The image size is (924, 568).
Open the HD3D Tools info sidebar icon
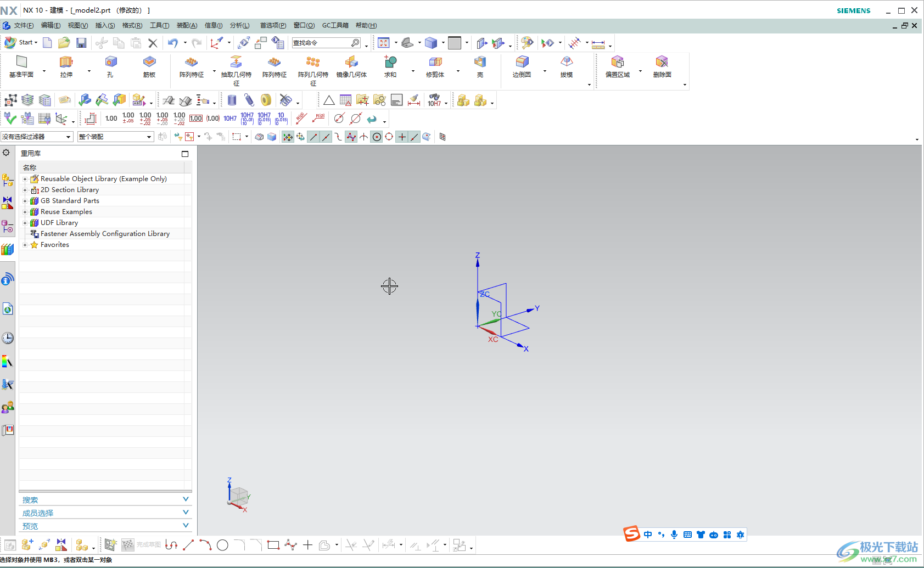7,279
